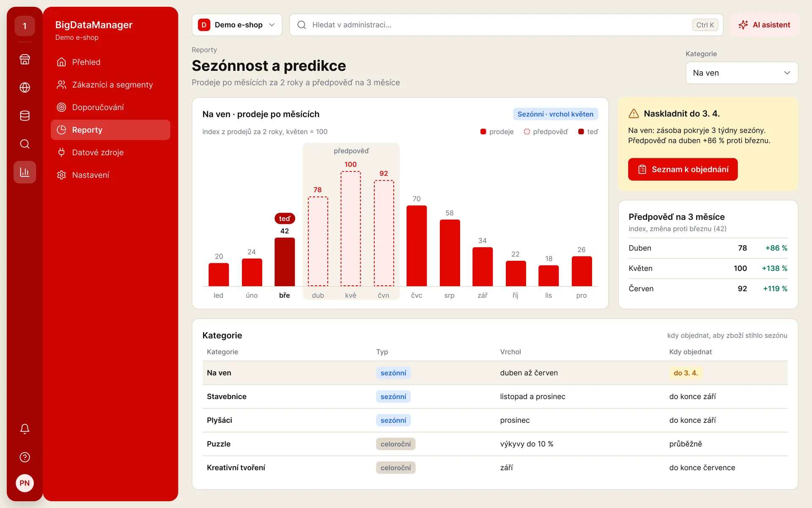Open the Demo e-shop selector dropdown

[237, 25]
